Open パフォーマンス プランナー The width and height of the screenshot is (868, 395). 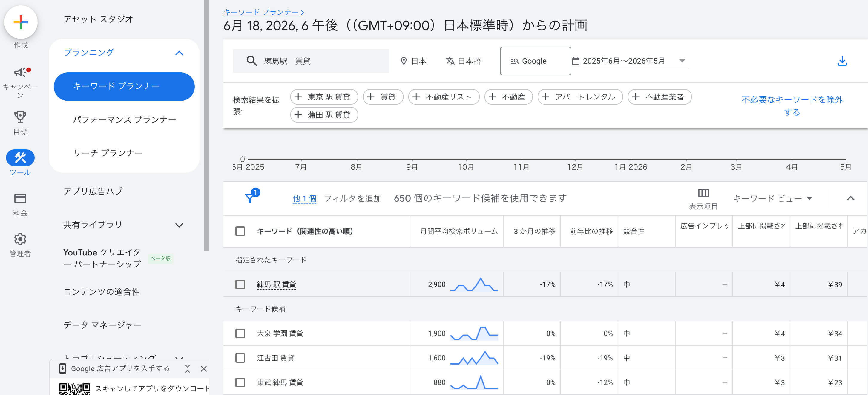[125, 120]
